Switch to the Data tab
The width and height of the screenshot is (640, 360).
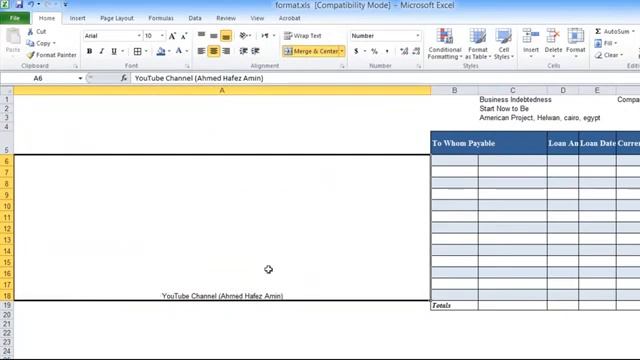pyautogui.click(x=195, y=18)
